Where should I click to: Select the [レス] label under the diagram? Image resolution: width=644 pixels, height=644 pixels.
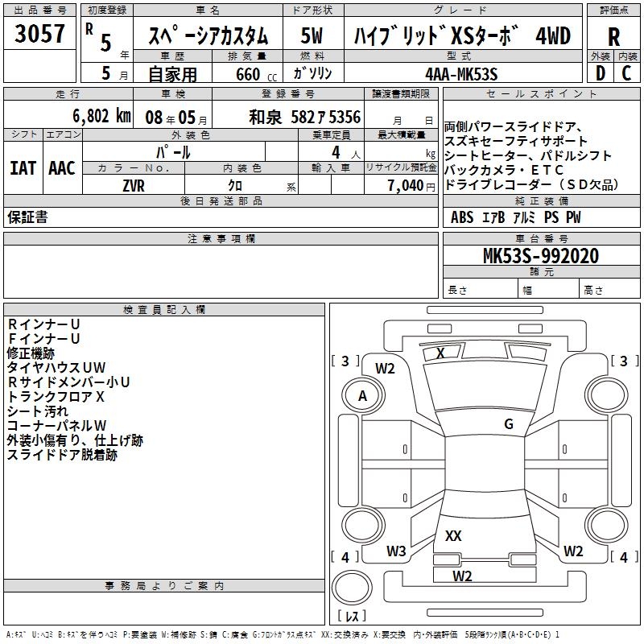tap(351, 617)
